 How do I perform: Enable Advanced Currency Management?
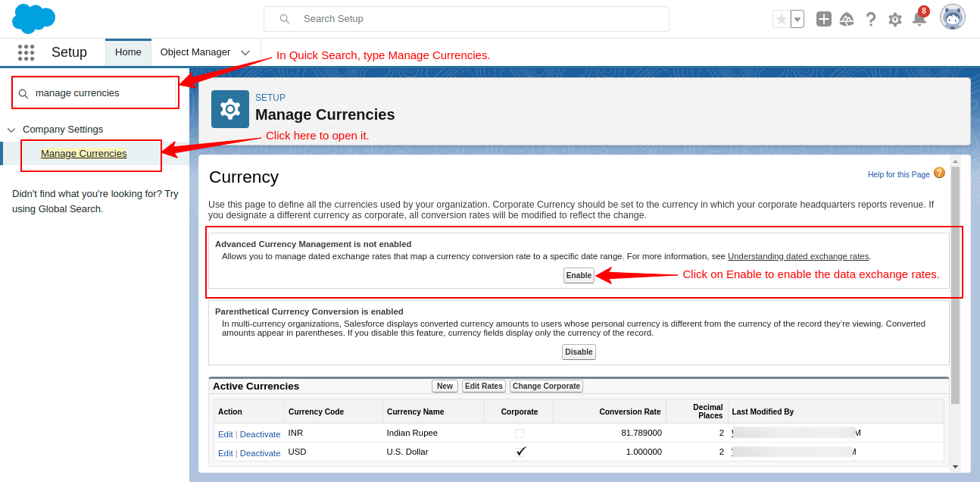pos(579,275)
